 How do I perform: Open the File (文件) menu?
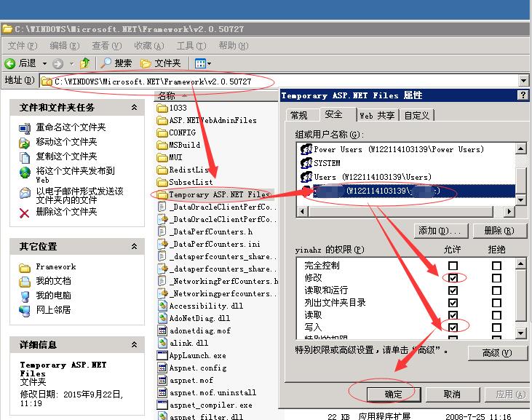(23, 45)
